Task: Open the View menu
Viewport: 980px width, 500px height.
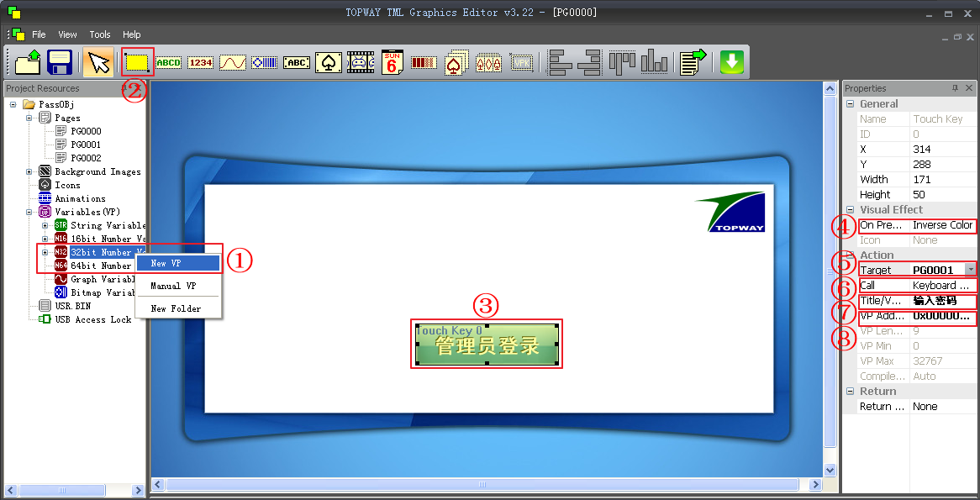Action: (67, 34)
